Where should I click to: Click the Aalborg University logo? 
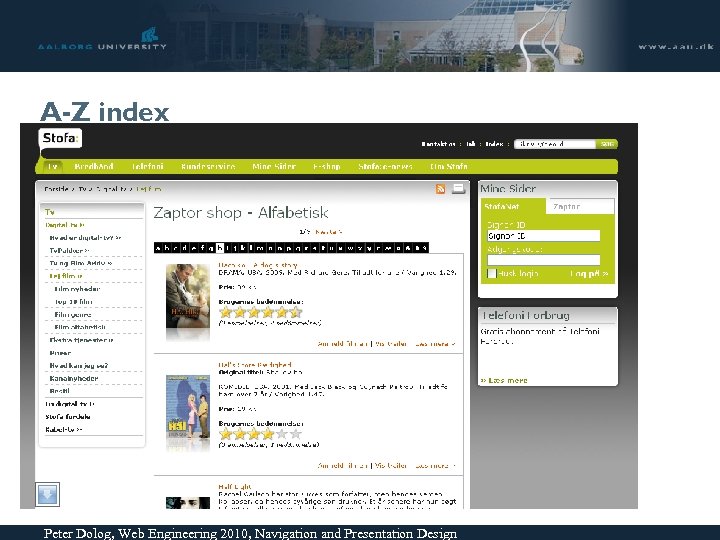[102, 39]
